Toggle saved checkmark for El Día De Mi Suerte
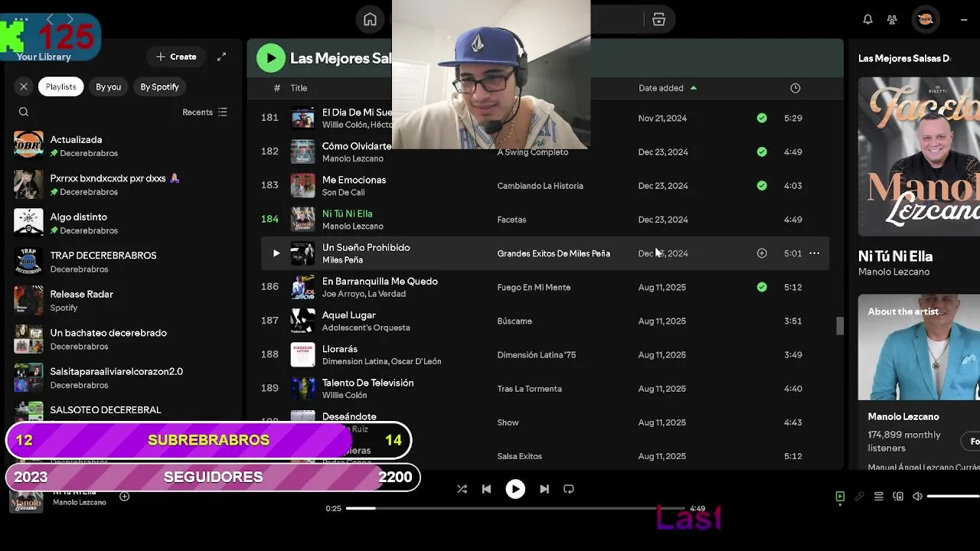 [x=762, y=118]
